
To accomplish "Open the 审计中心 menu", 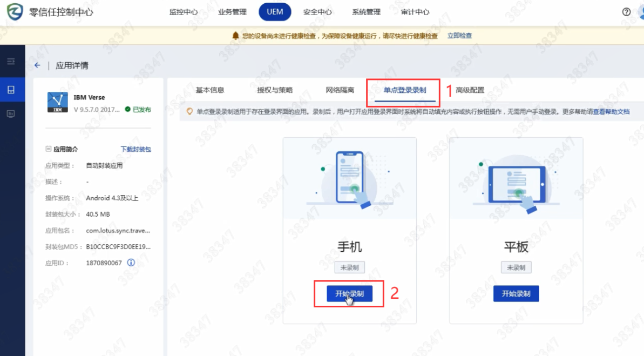I will pyautogui.click(x=415, y=12).
